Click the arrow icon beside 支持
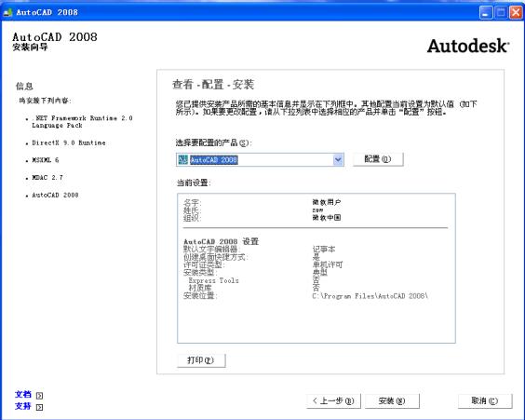The width and height of the screenshot is (525, 420). [x=39, y=407]
